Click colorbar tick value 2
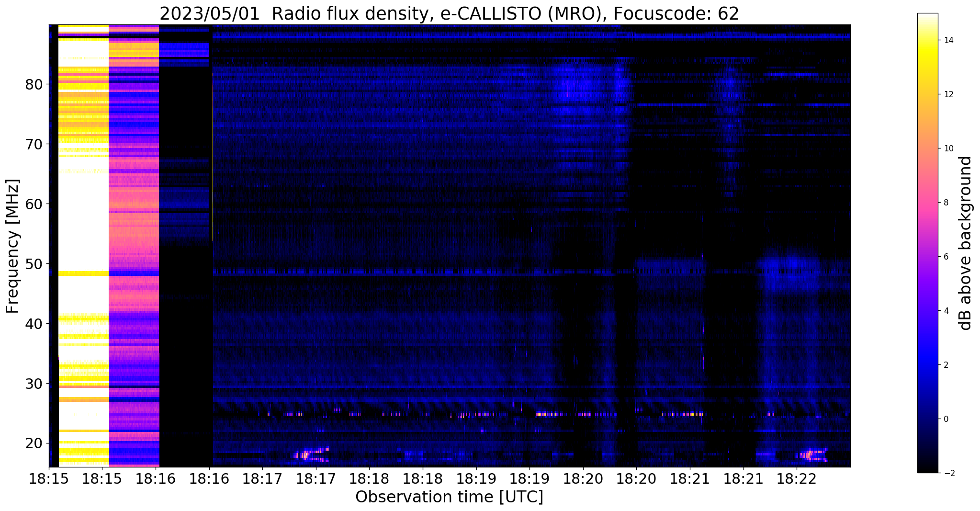The image size is (980, 511). click(946, 365)
